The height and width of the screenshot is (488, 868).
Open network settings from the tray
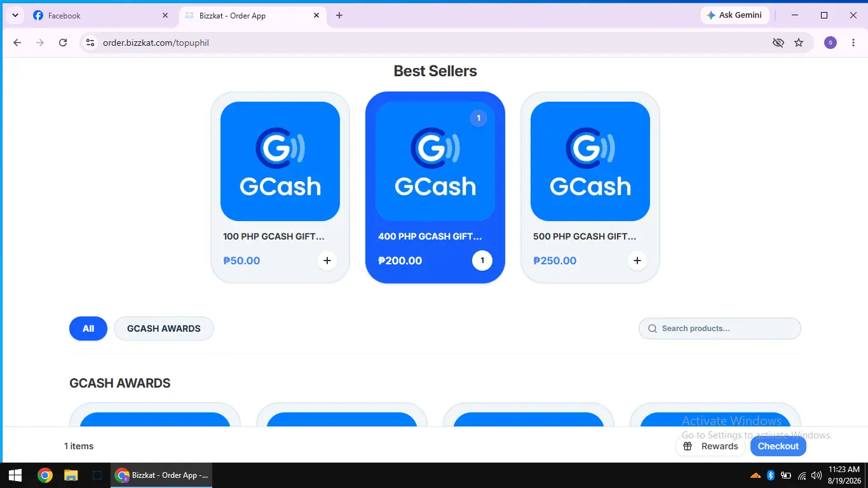pyautogui.click(x=802, y=475)
